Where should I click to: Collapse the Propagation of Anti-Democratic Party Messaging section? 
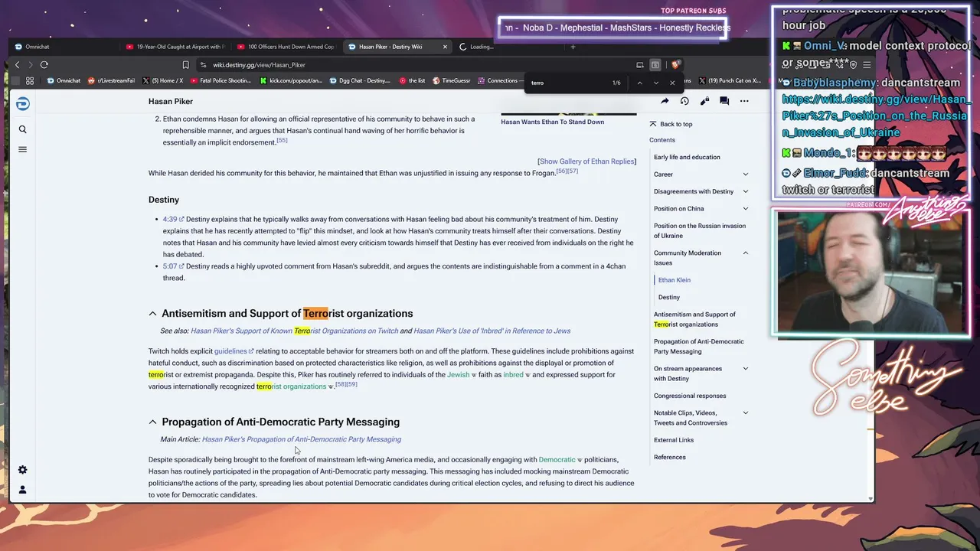coord(152,422)
